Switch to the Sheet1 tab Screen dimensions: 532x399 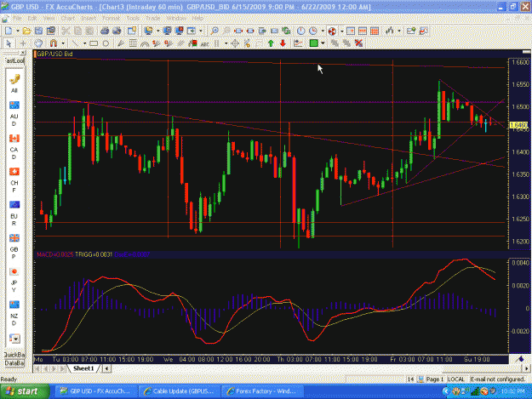[x=83, y=368]
